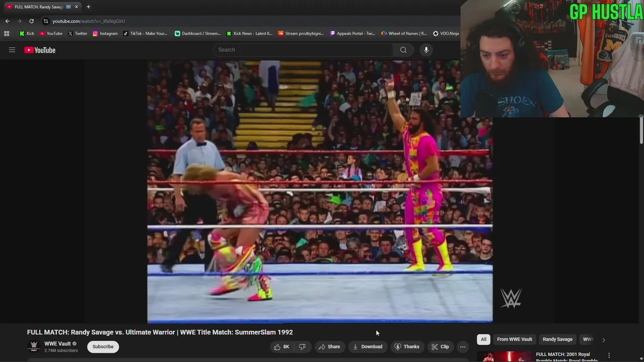Open the Twitter bookmark
644x362 pixels.
click(77, 34)
